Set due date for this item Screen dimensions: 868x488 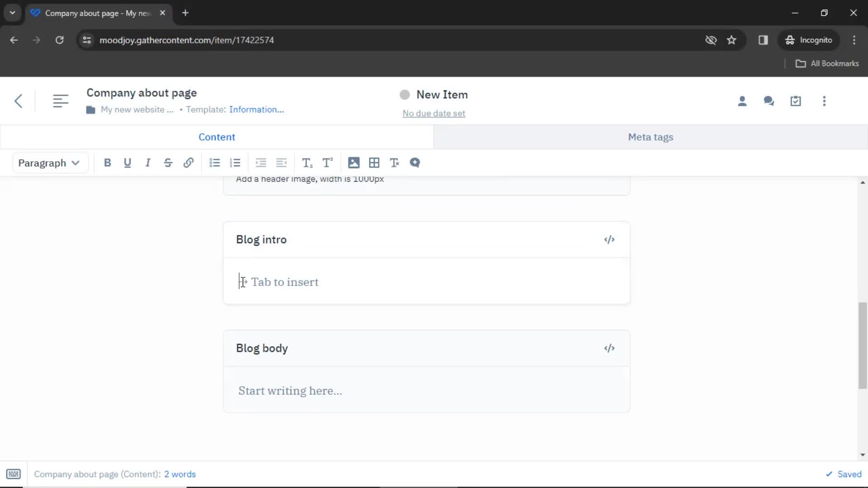pos(434,113)
